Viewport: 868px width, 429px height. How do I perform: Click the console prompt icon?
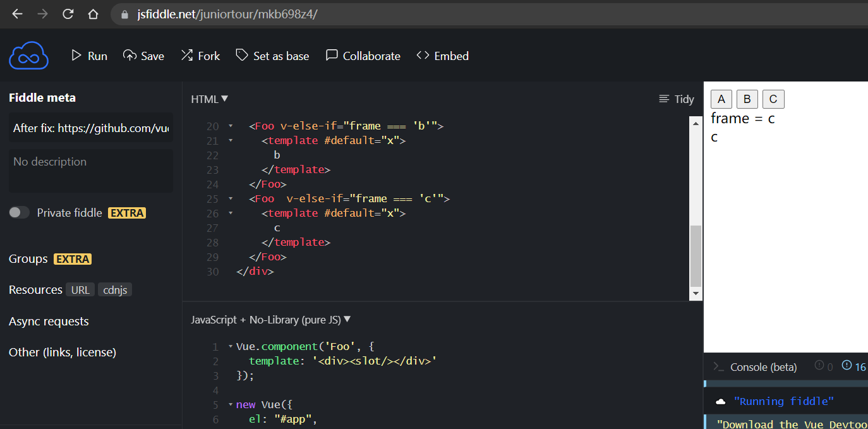[x=718, y=366]
